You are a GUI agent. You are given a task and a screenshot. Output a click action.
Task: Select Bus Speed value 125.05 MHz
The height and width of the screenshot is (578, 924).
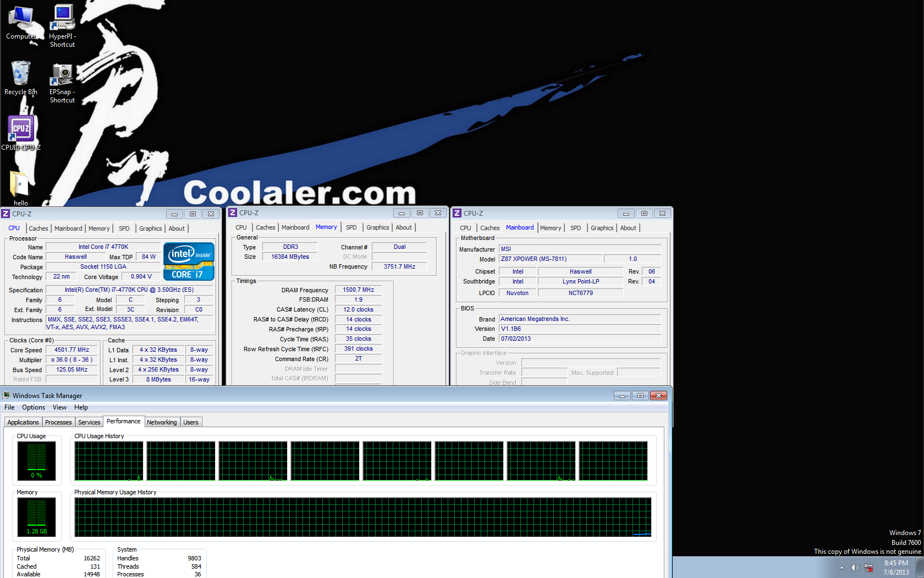(x=71, y=369)
